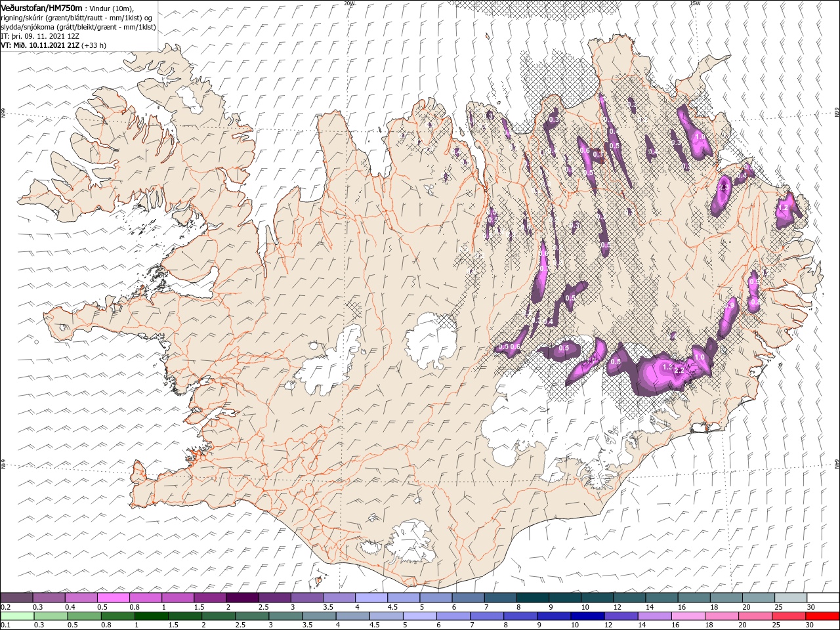Pick the magenta 1.5 swatch, upper scale

click(x=210, y=598)
